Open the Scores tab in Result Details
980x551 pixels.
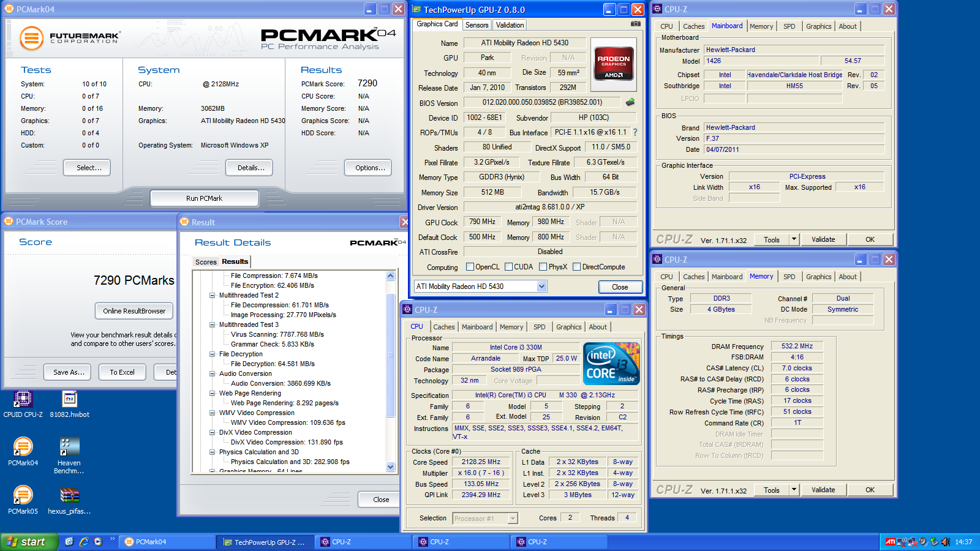pyautogui.click(x=206, y=262)
